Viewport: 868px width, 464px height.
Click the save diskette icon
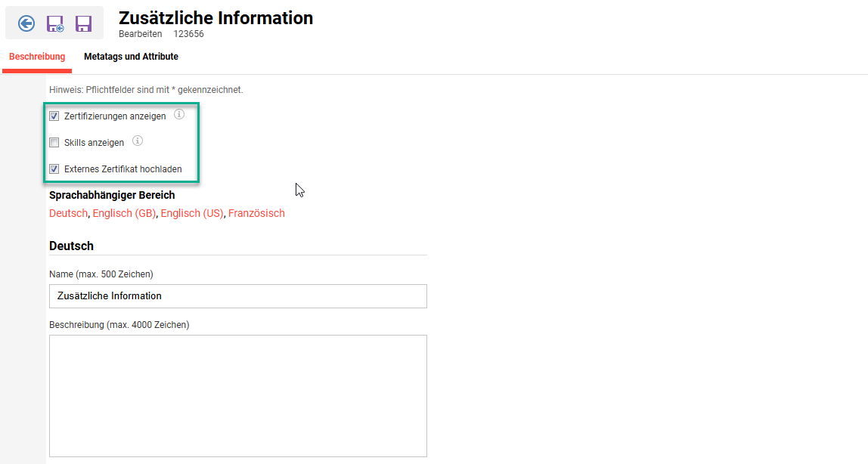83,23
